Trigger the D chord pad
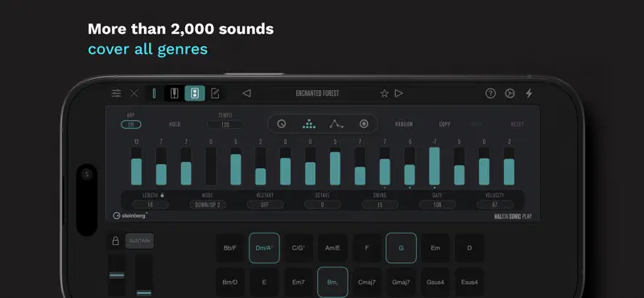This screenshot has width=644, height=298. click(x=469, y=248)
